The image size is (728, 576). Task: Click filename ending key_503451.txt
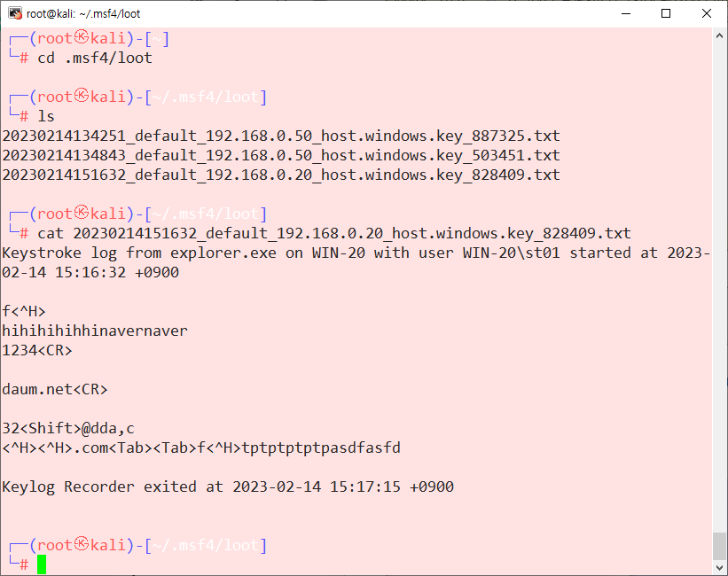click(281, 155)
